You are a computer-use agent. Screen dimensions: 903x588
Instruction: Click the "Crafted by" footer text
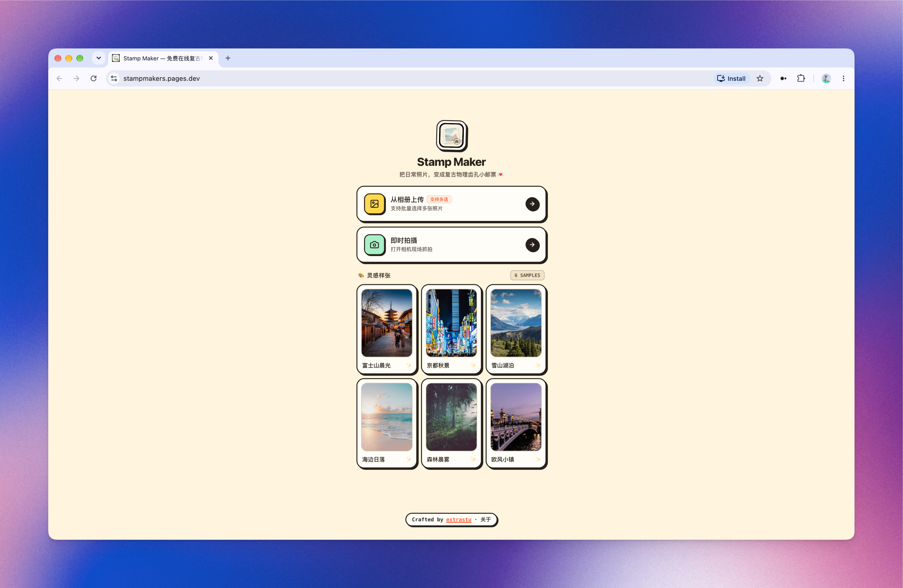tap(427, 520)
